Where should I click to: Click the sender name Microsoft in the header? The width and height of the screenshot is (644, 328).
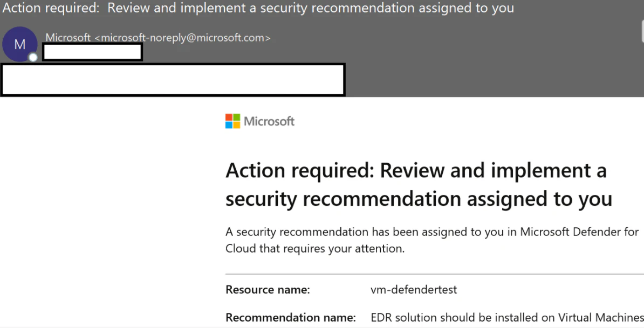click(68, 38)
